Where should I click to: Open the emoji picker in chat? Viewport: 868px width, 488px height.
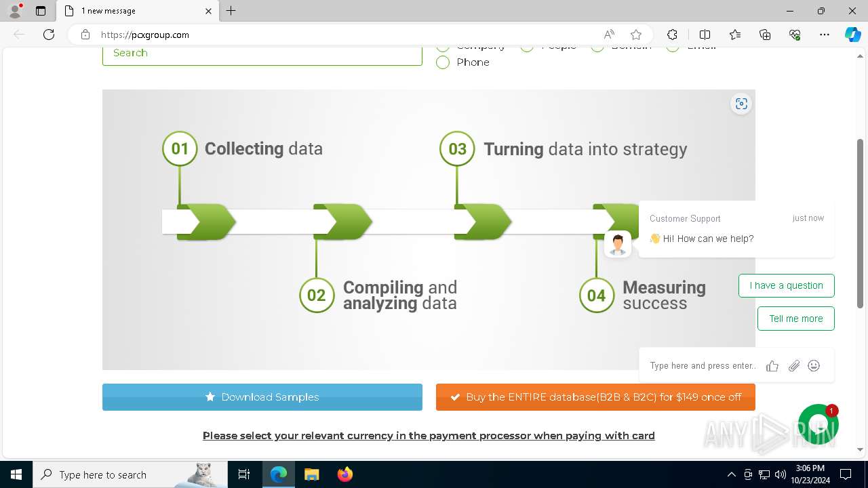coord(814,366)
